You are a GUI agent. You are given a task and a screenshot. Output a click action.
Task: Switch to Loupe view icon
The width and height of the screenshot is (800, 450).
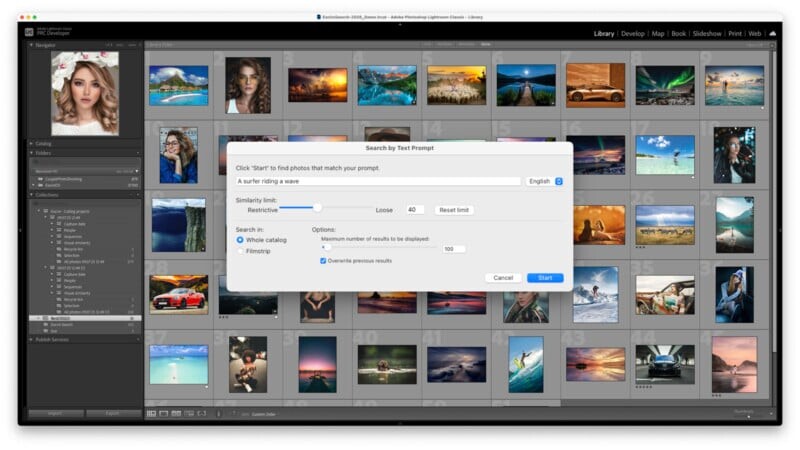tap(164, 413)
